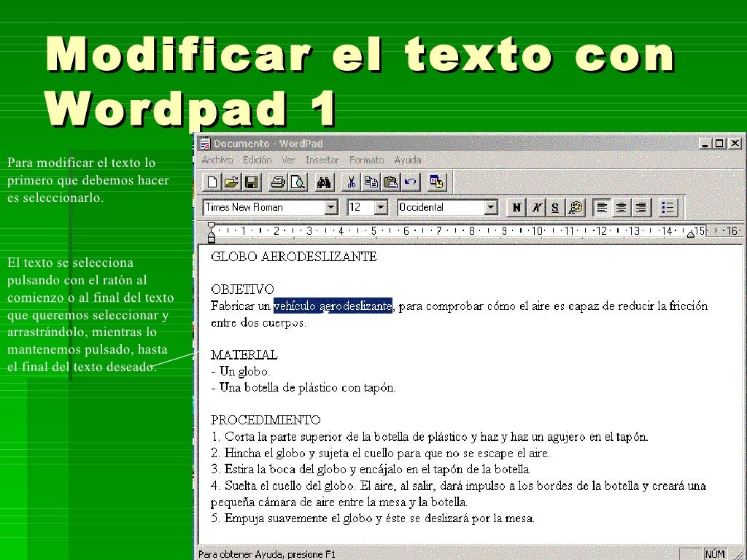The image size is (747, 560).
Task: Toggle underline formatting with the S button
Action: coord(555,208)
